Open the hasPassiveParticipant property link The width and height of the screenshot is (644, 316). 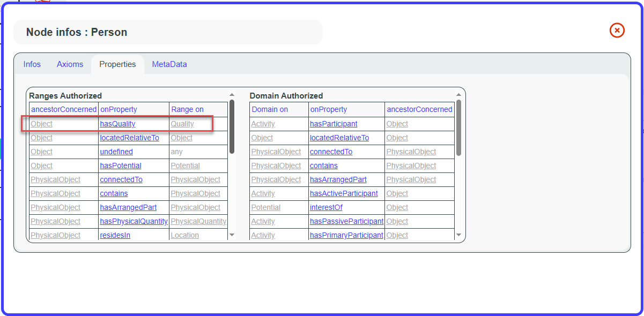[346, 221]
